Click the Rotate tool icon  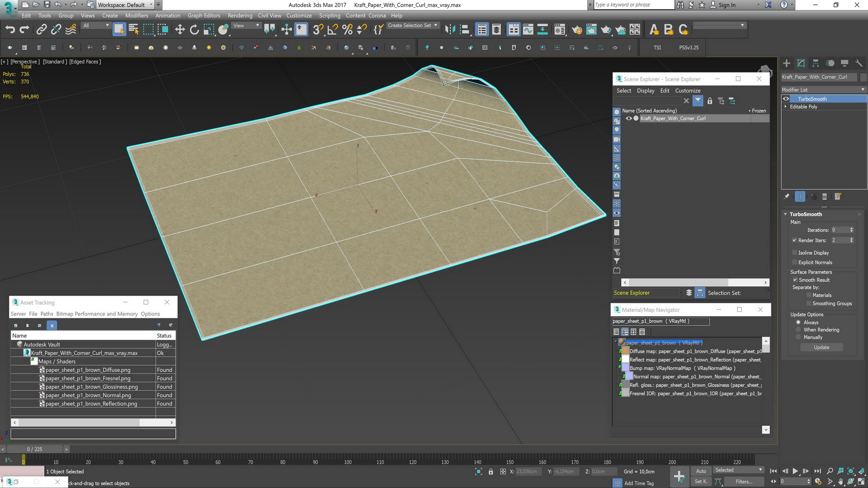tap(194, 30)
